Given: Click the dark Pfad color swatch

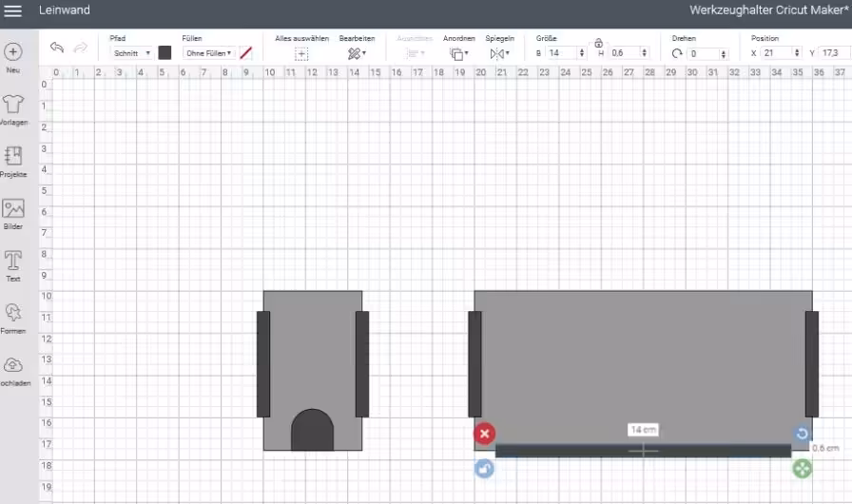Looking at the screenshot, I should (165, 53).
